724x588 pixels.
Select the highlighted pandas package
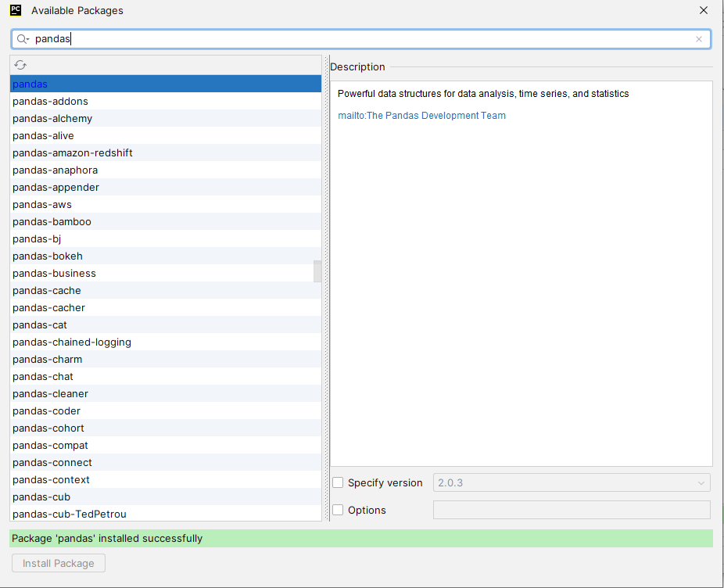click(x=166, y=84)
